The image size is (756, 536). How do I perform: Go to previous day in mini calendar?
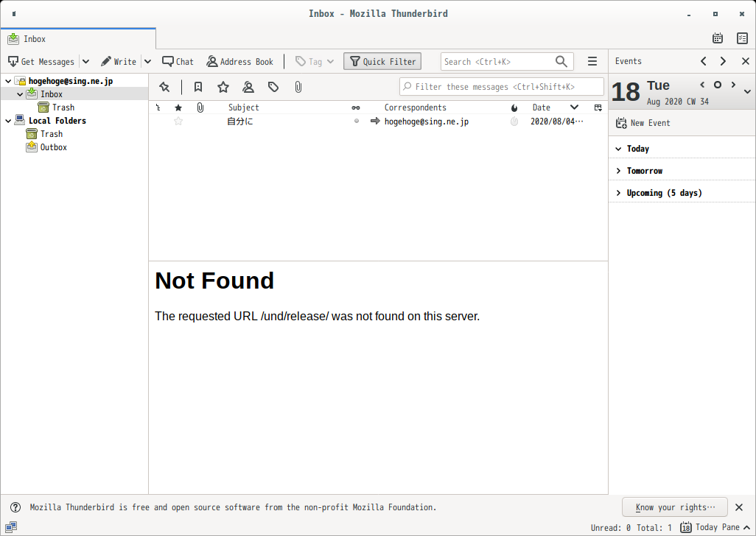[702, 85]
